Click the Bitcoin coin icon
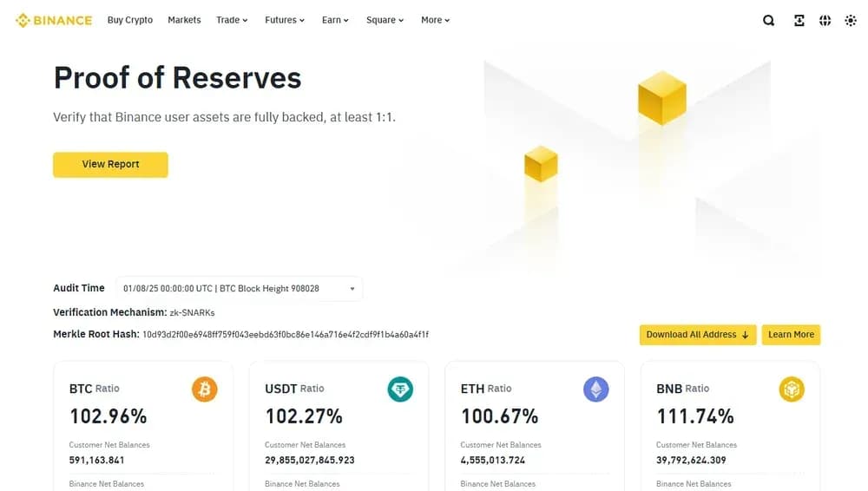 204,390
